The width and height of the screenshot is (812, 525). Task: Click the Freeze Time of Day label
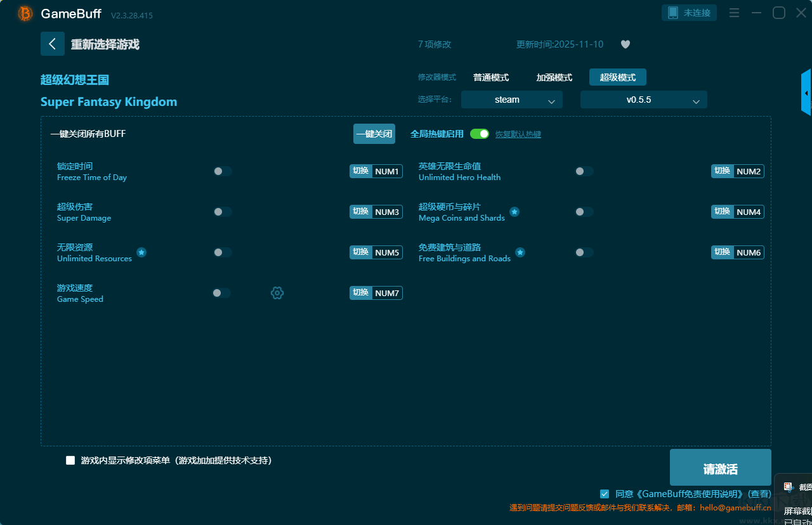[92, 178]
